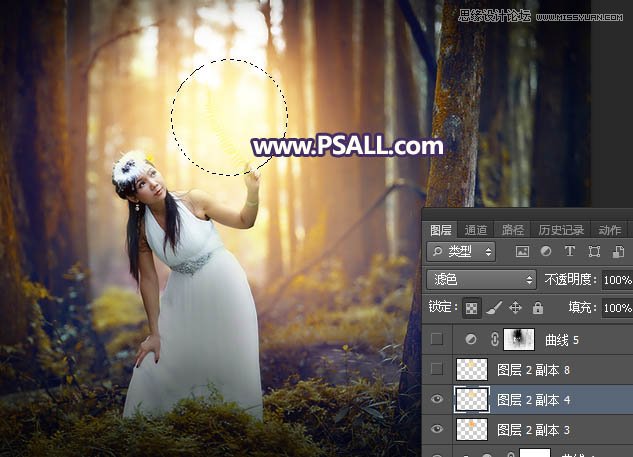Switch to the 通道 (Channels) tab

(476, 230)
